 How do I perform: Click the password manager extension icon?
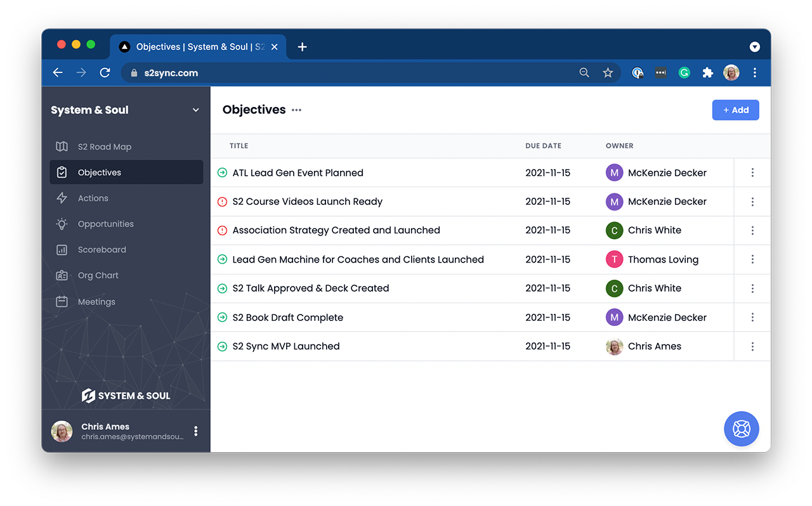pyautogui.click(x=638, y=73)
